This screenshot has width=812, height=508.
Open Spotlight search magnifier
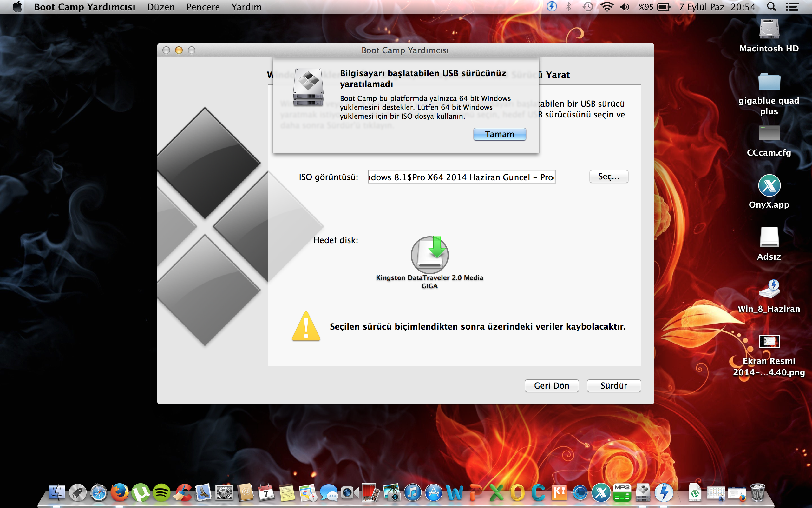pyautogui.click(x=771, y=7)
